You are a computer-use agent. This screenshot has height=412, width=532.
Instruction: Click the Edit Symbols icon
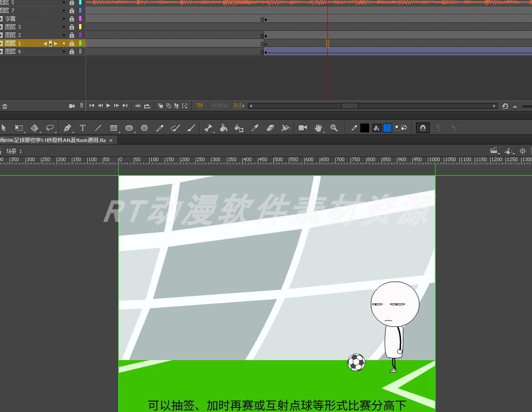coord(509,151)
